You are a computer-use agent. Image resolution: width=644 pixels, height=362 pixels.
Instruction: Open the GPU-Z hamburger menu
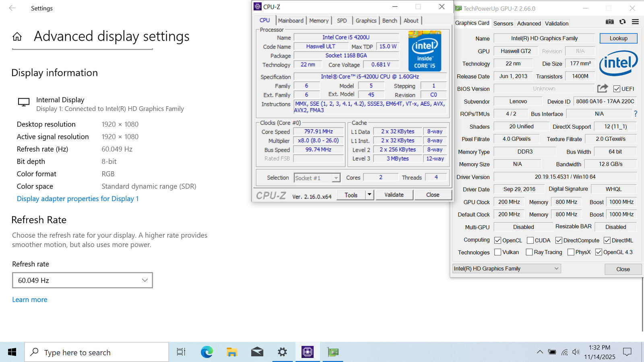tap(635, 22)
